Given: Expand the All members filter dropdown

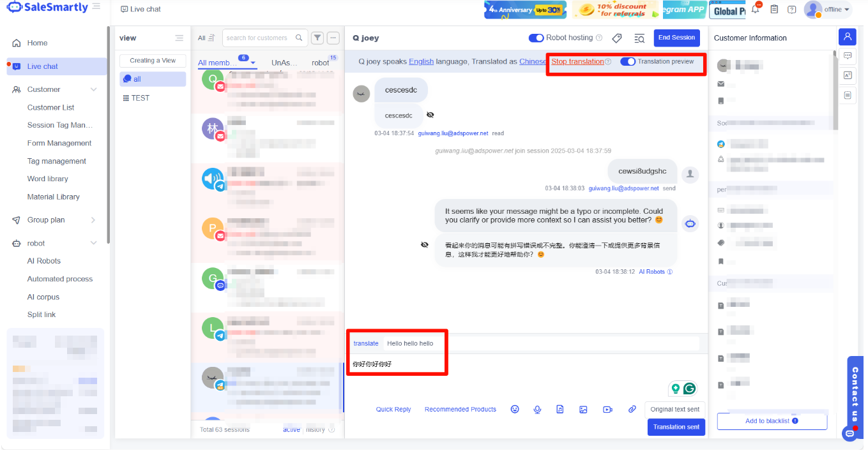Looking at the screenshot, I should point(253,61).
